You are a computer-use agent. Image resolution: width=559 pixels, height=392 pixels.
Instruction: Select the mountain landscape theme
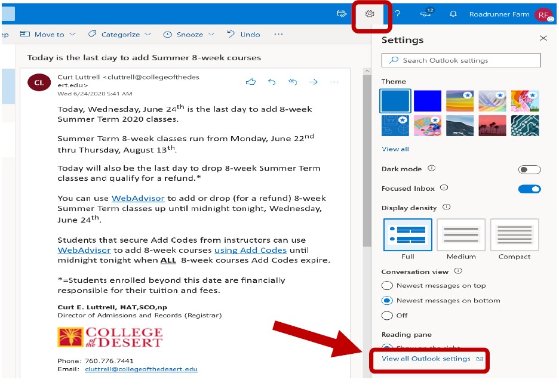click(460, 125)
